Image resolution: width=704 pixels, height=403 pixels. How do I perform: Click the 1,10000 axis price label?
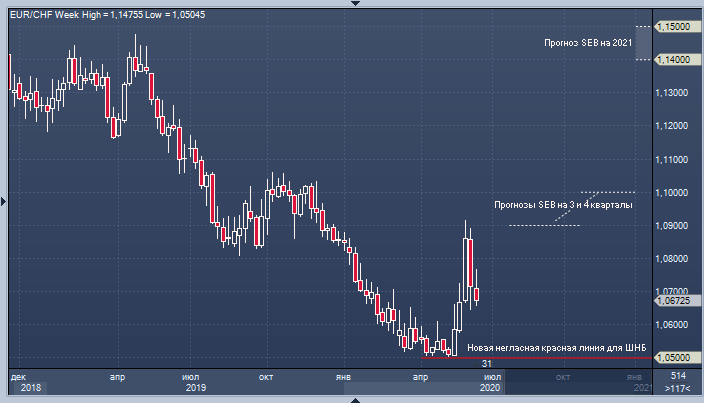coord(675,192)
